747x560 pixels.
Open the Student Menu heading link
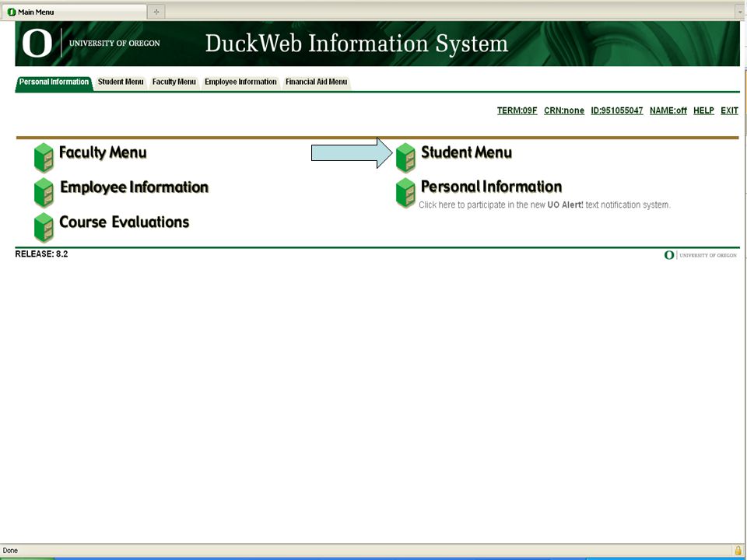coord(466,152)
